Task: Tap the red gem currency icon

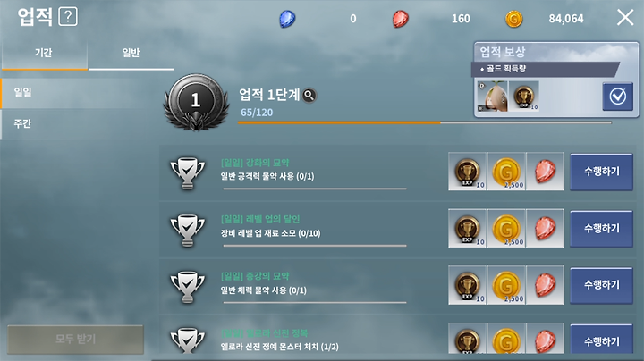Action: pos(401,19)
